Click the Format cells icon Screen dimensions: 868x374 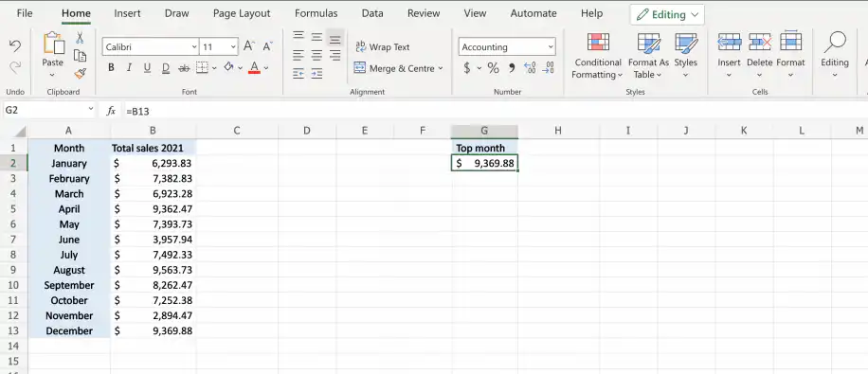point(790,41)
